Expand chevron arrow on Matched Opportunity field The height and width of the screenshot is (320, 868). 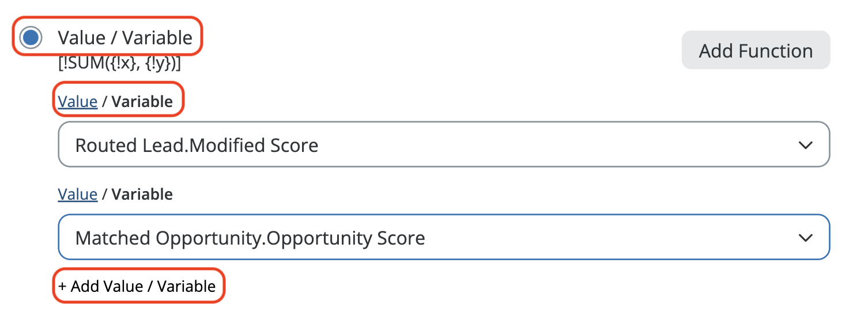pyautogui.click(x=805, y=238)
